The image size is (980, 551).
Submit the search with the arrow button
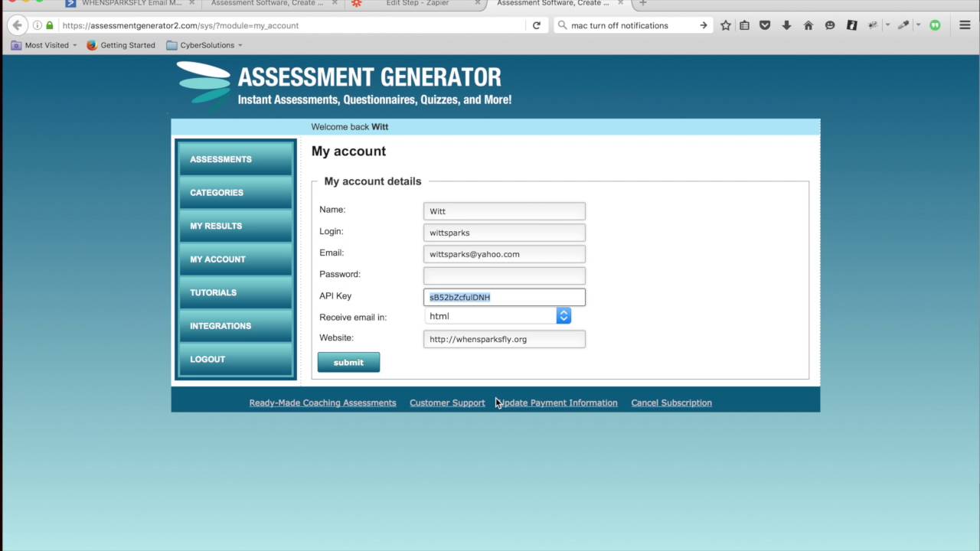click(x=703, y=25)
